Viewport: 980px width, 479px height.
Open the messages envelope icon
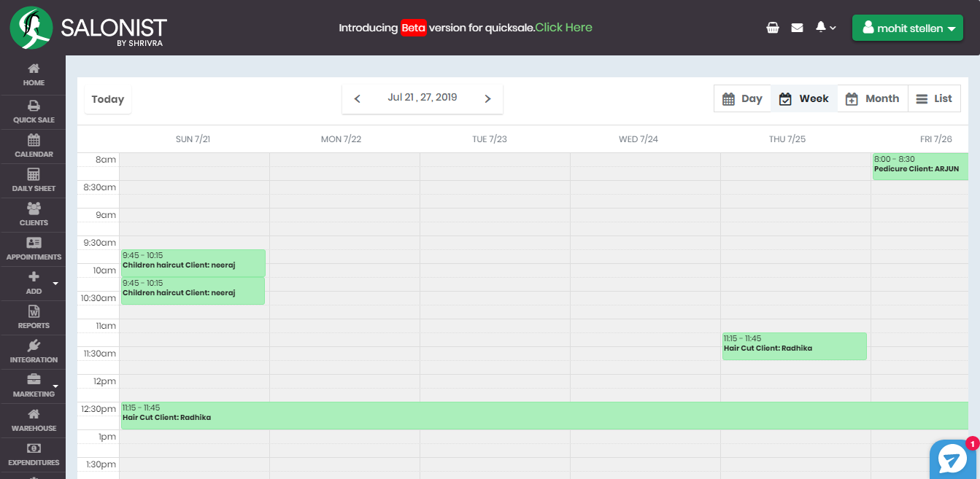click(x=797, y=27)
